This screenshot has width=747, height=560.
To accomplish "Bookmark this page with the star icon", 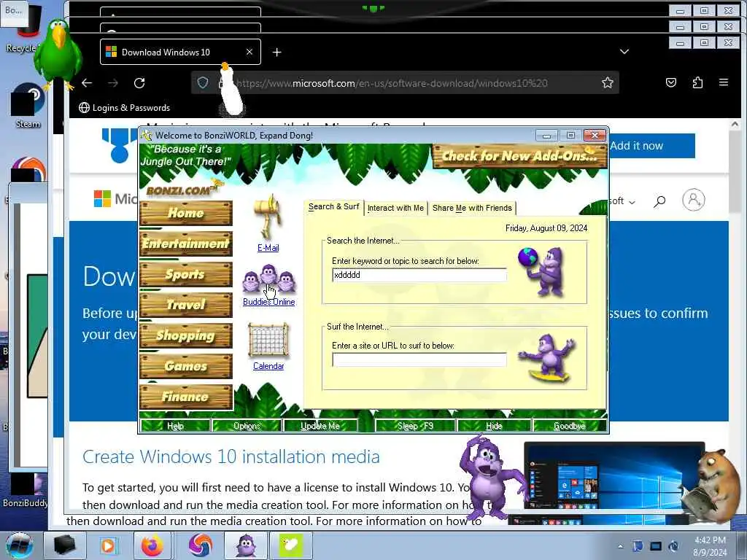I will point(608,83).
